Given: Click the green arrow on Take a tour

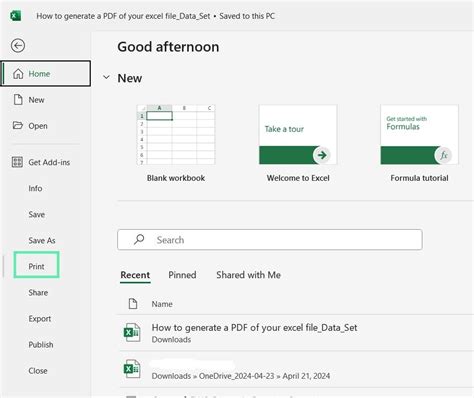Looking at the screenshot, I should click(322, 155).
